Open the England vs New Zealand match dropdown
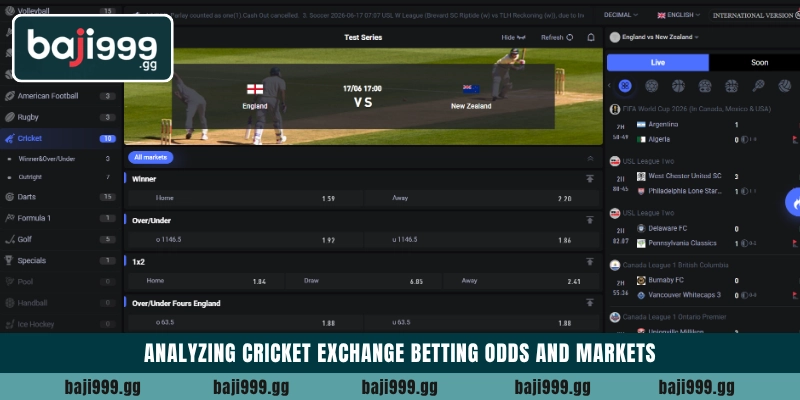 point(654,37)
